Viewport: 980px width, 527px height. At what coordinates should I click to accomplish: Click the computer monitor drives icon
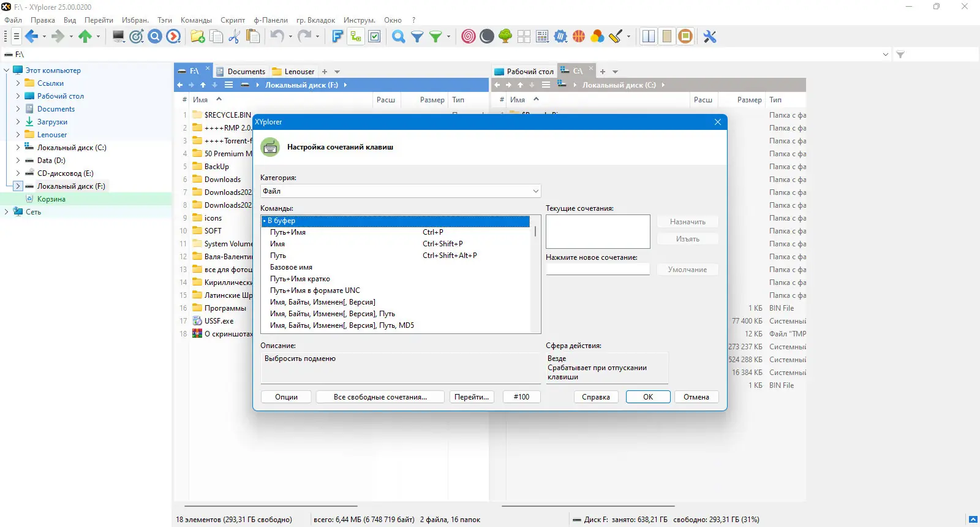[118, 37]
